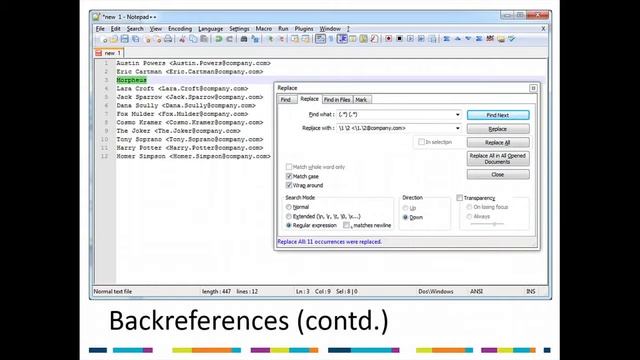The height and width of the screenshot is (360, 640).
Task: Select Always transparency radio option
Action: [x=469, y=216]
